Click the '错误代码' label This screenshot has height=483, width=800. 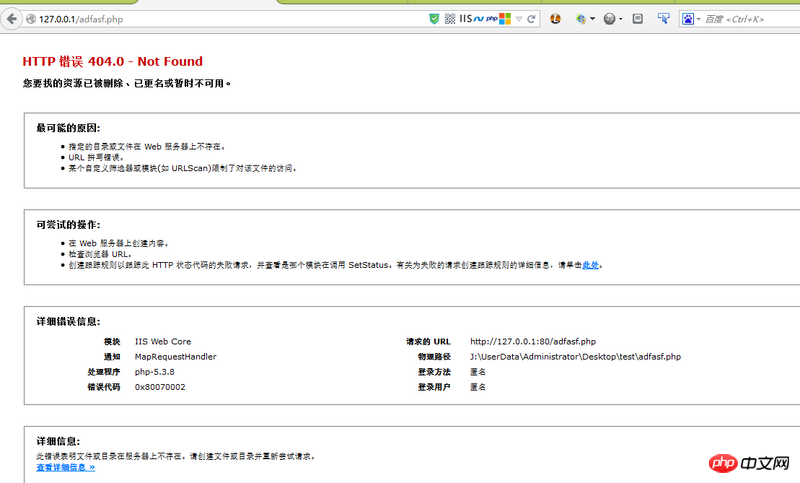pyautogui.click(x=104, y=387)
